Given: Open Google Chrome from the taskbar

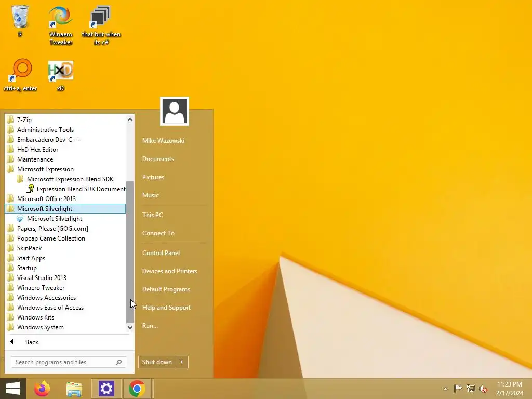Looking at the screenshot, I should 137,389.
